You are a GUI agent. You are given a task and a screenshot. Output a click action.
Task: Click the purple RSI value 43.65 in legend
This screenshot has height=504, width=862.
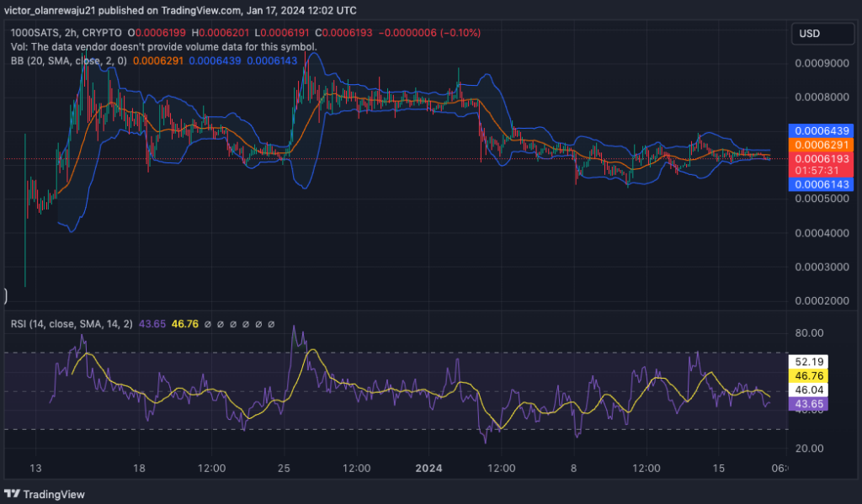pos(153,323)
